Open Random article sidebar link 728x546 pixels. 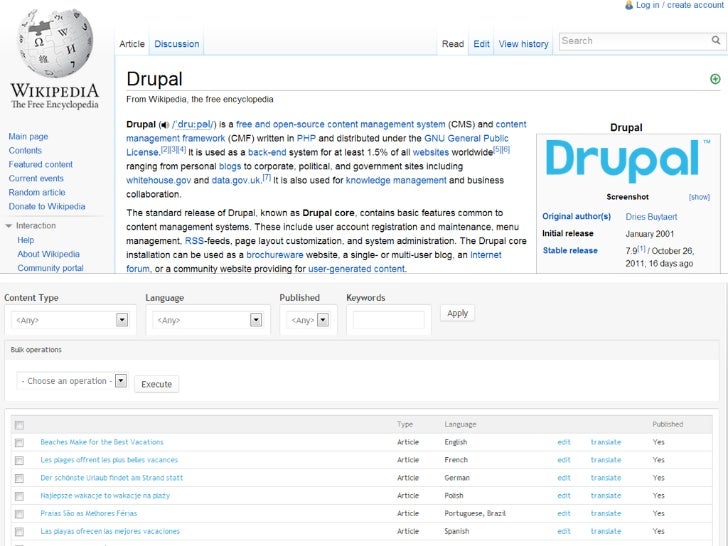pos(37,192)
